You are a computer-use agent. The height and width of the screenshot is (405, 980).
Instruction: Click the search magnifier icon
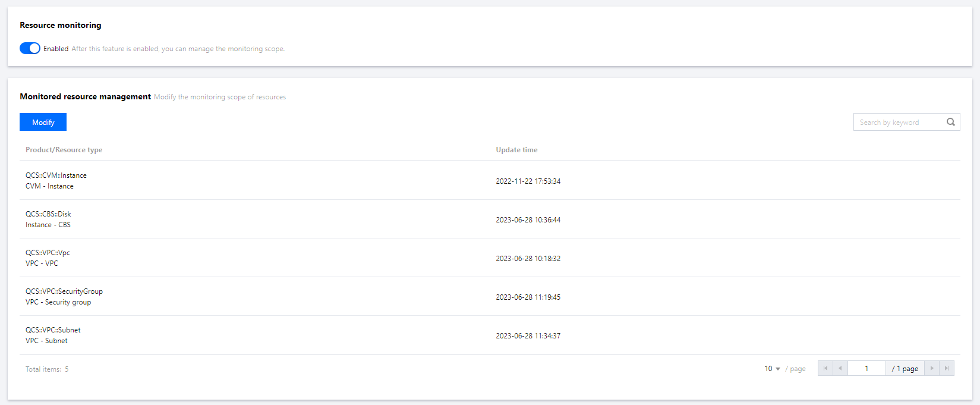coord(951,122)
